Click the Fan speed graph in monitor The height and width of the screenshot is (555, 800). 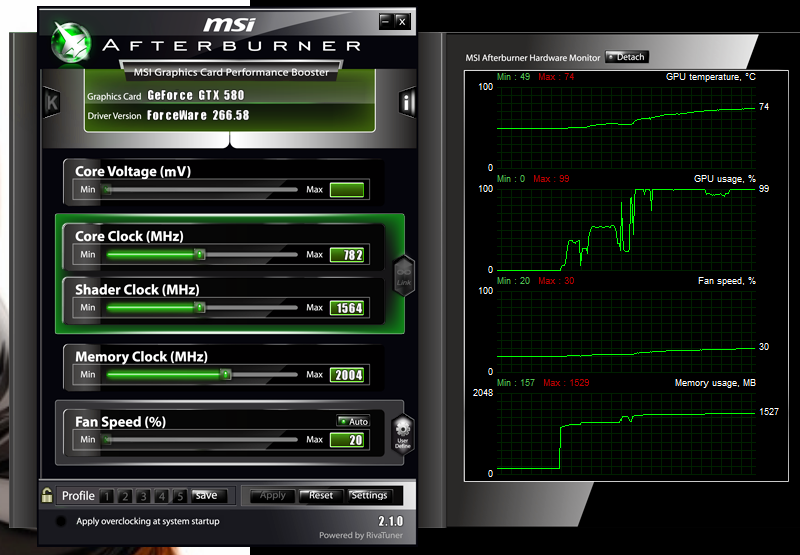(626, 331)
